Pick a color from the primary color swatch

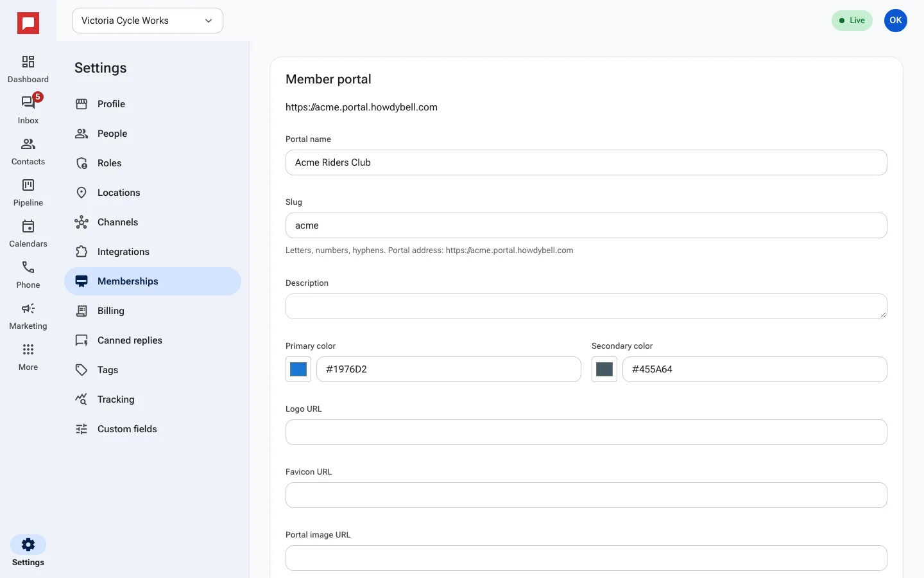pos(298,369)
